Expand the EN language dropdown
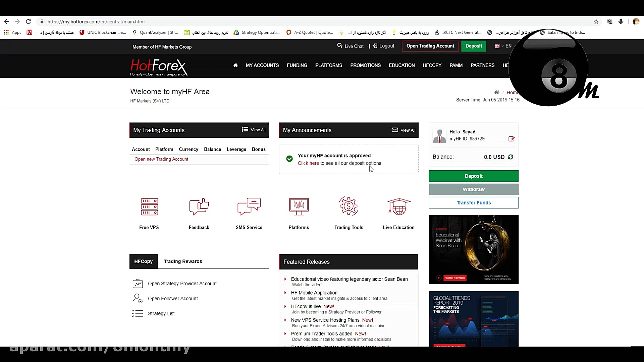 503,46
